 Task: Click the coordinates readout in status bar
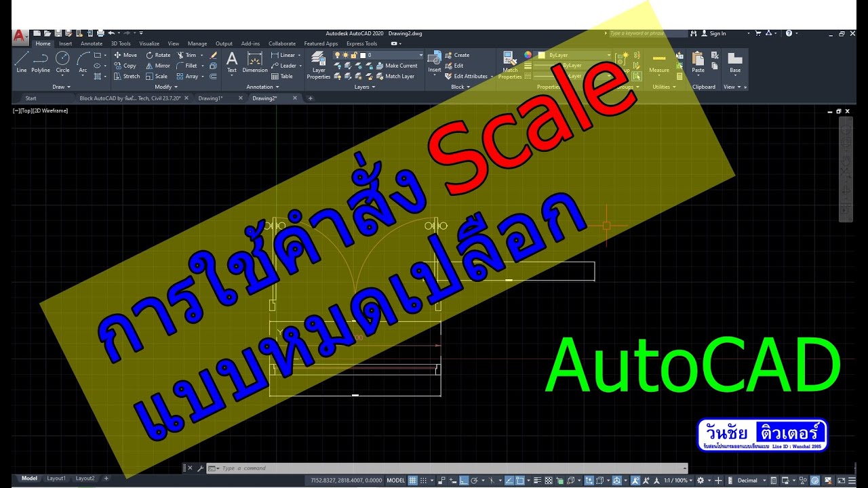[347, 481]
